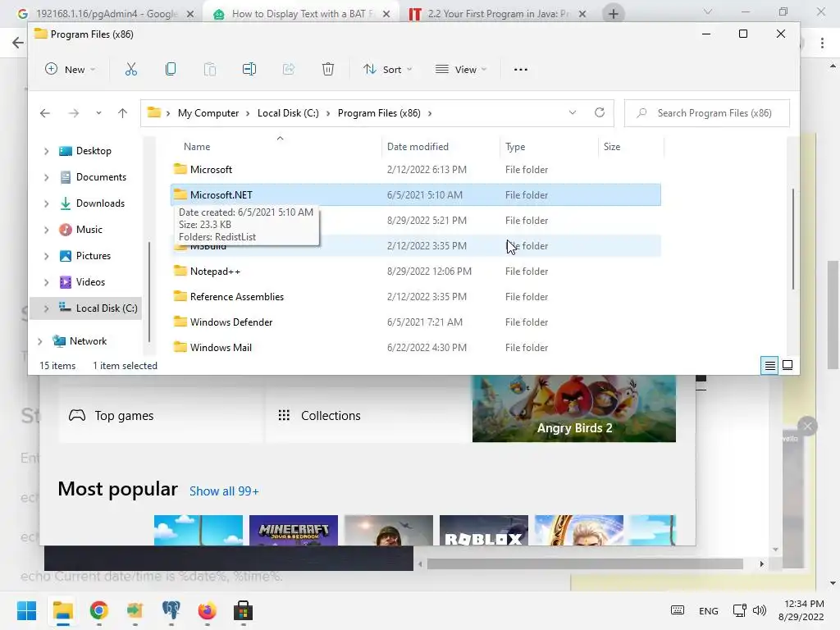The width and height of the screenshot is (840, 630).
Task: Expand the Network tree node
Action: 39,341
